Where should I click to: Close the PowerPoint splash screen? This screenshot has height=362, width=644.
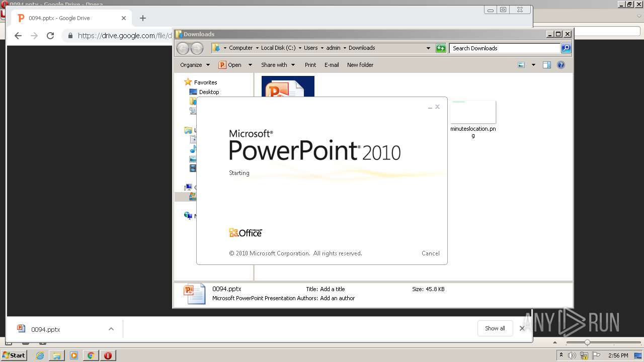(438, 107)
